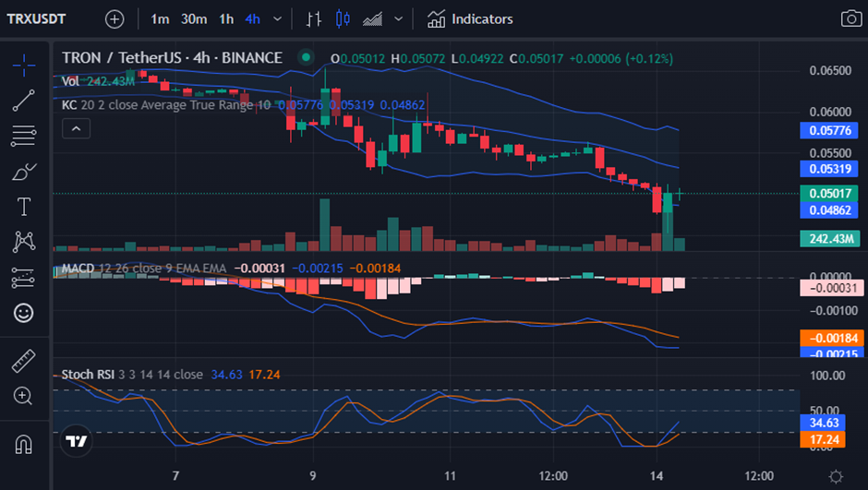
Task: Select the trend line drawing tool
Action: (x=24, y=100)
